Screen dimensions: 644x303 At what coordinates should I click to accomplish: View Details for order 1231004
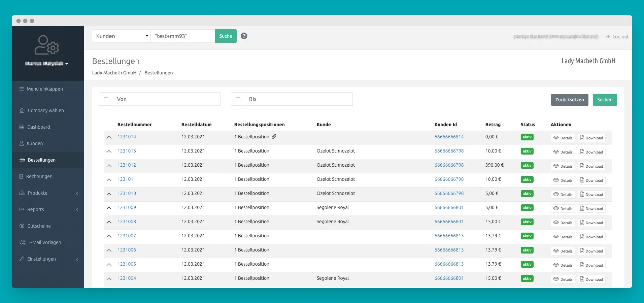click(x=563, y=279)
